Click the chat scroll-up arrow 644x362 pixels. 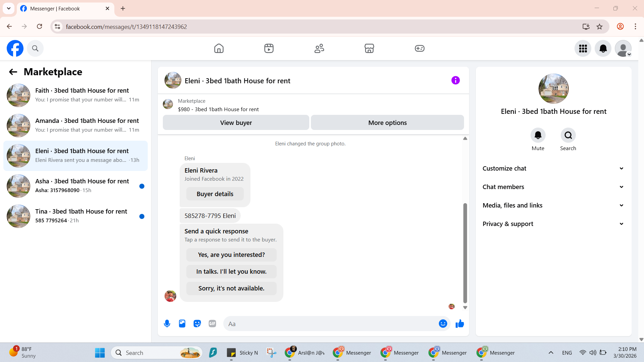point(465,138)
